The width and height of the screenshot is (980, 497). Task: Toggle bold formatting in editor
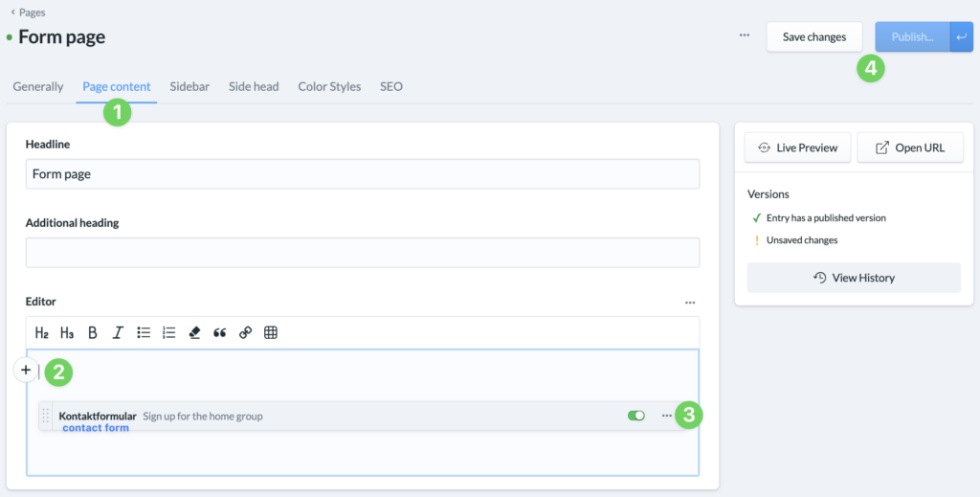tap(93, 332)
